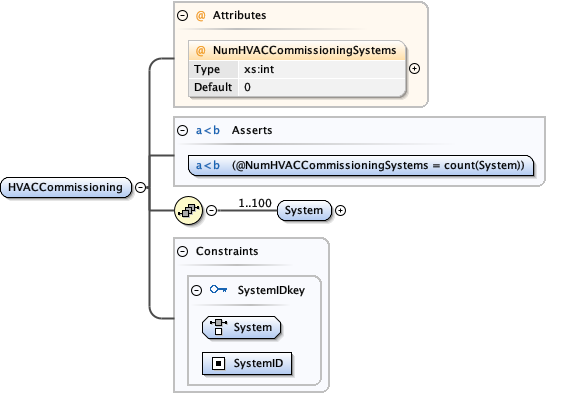
Task: Select the System selector in SystemIDkey
Action: coord(241,328)
